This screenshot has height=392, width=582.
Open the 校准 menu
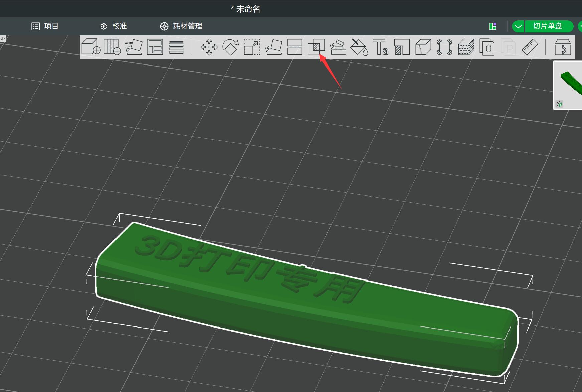coord(114,26)
